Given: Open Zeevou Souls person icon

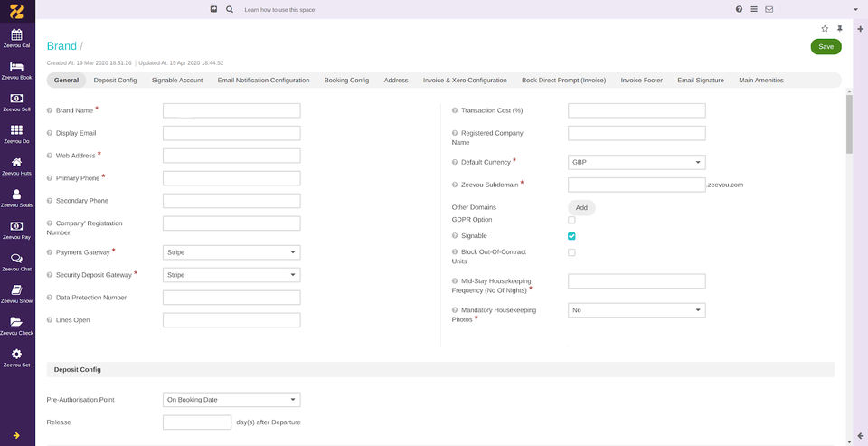Looking at the screenshot, I should 16,194.
